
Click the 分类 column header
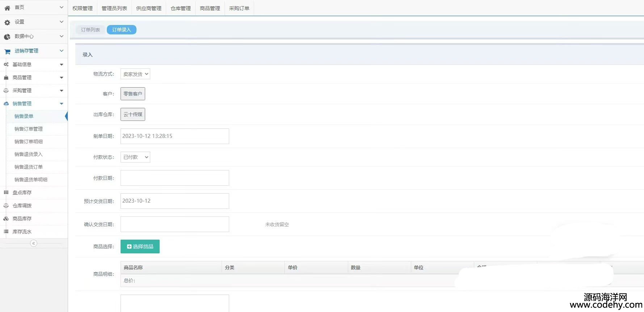253,267
